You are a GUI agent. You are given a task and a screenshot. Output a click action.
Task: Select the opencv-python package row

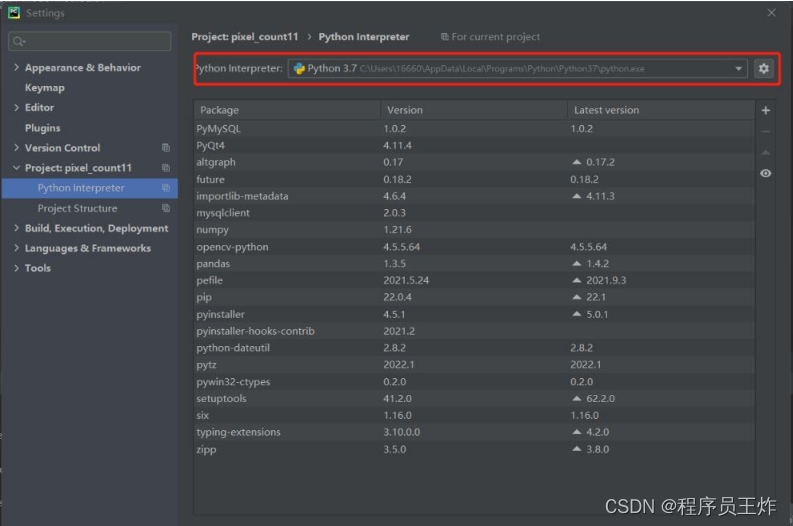tap(474, 247)
